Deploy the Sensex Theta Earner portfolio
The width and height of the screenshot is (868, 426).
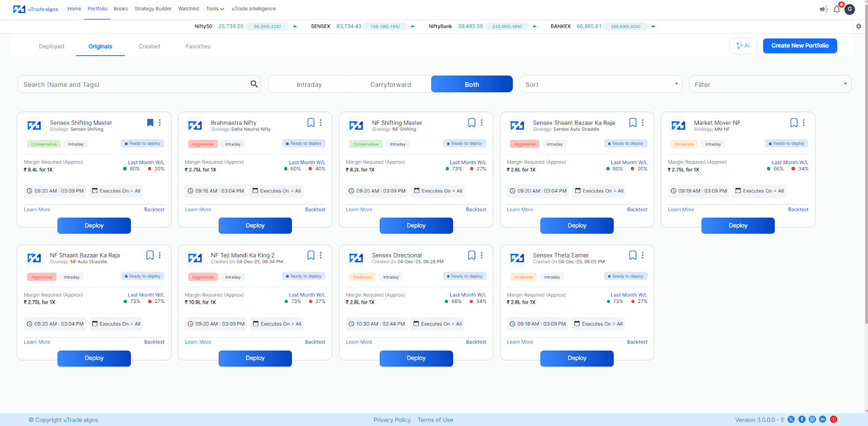[x=577, y=358]
